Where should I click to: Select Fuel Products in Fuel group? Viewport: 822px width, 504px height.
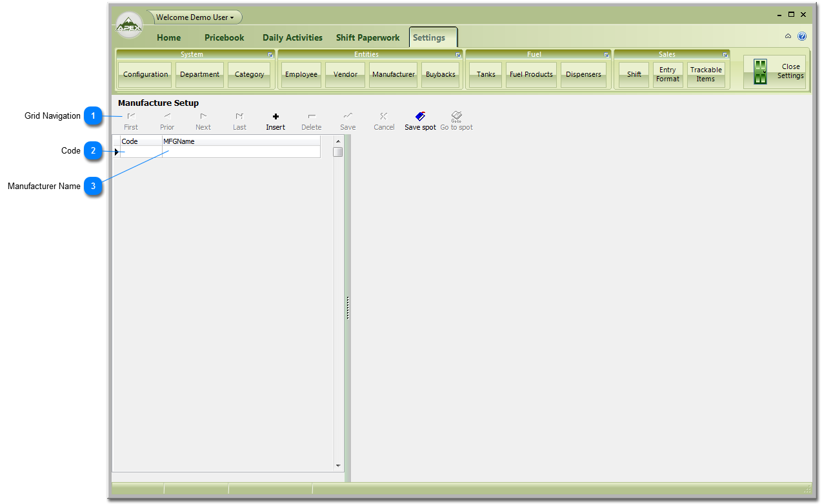tap(531, 74)
